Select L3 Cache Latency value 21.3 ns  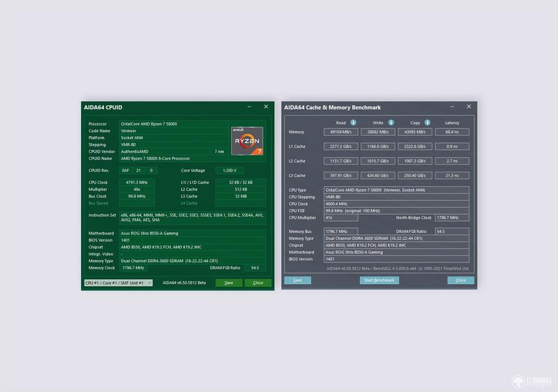(x=452, y=176)
